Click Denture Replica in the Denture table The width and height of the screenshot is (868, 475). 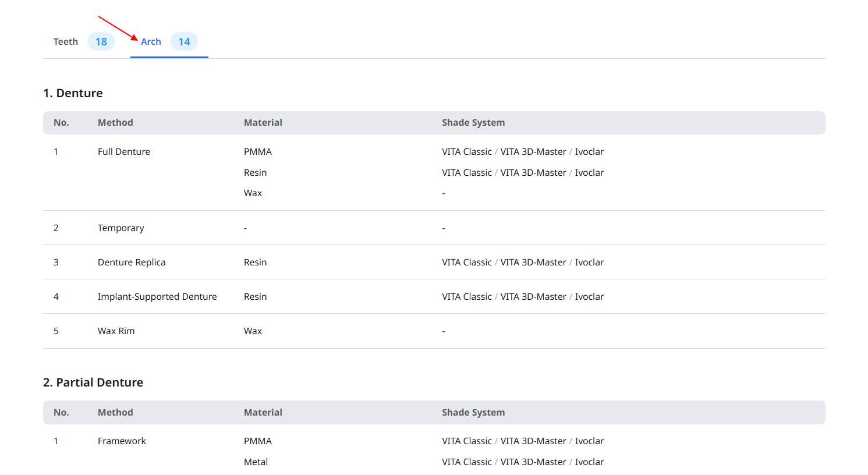(x=132, y=263)
